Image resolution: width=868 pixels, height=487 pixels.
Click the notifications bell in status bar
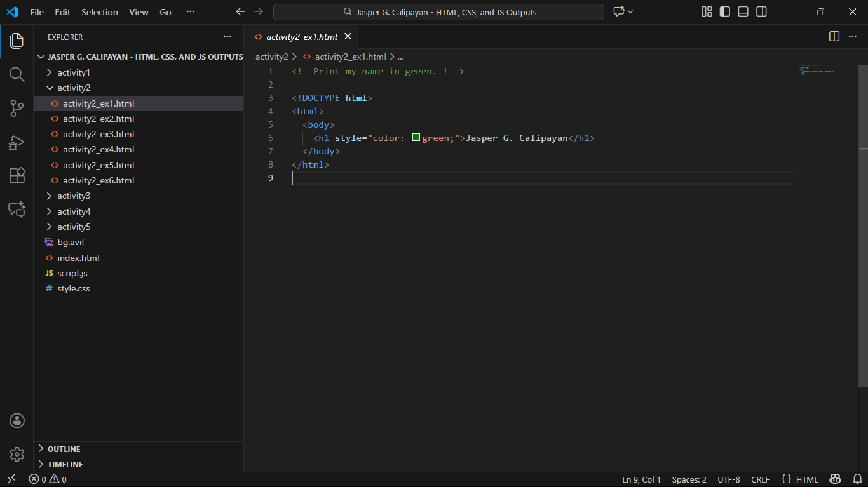click(x=857, y=479)
